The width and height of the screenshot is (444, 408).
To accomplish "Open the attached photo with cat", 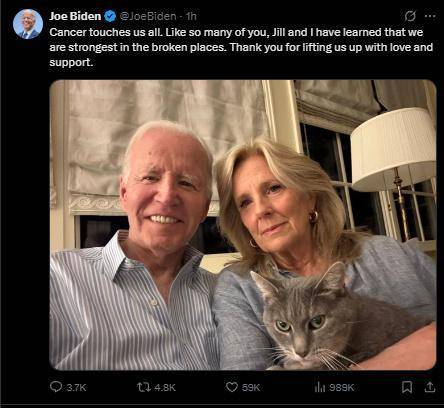I will 243,225.
